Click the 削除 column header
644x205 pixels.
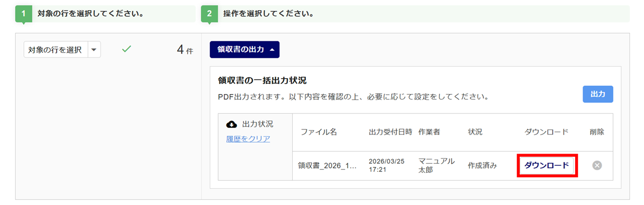[x=597, y=132]
